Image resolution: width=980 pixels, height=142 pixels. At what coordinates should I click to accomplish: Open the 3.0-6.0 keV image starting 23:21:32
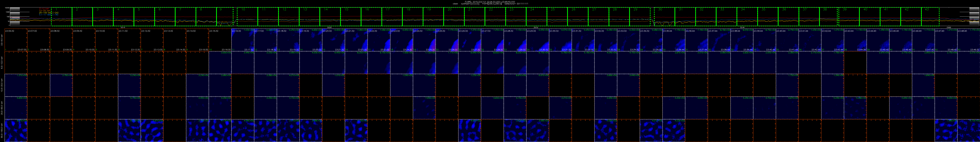point(356,40)
